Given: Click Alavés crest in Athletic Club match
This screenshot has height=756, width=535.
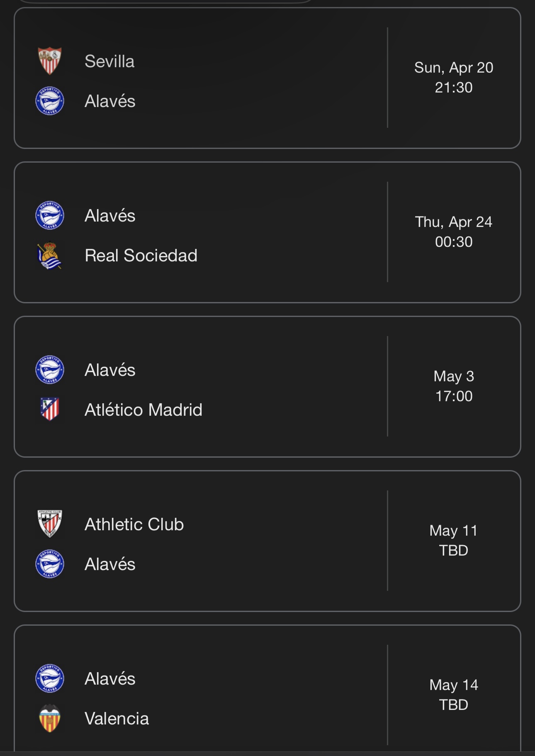Looking at the screenshot, I should (50, 564).
